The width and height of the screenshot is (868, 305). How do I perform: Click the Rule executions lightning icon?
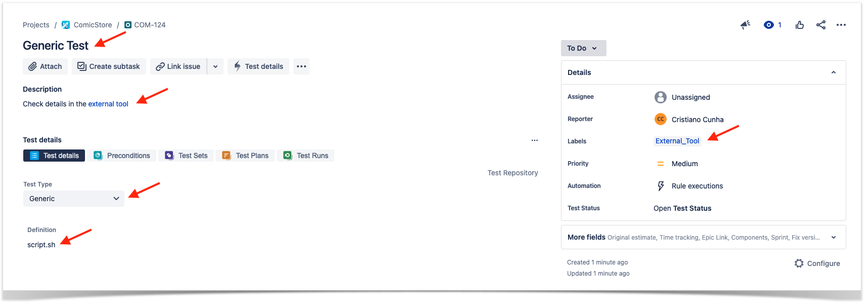click(x=661, y=186)
